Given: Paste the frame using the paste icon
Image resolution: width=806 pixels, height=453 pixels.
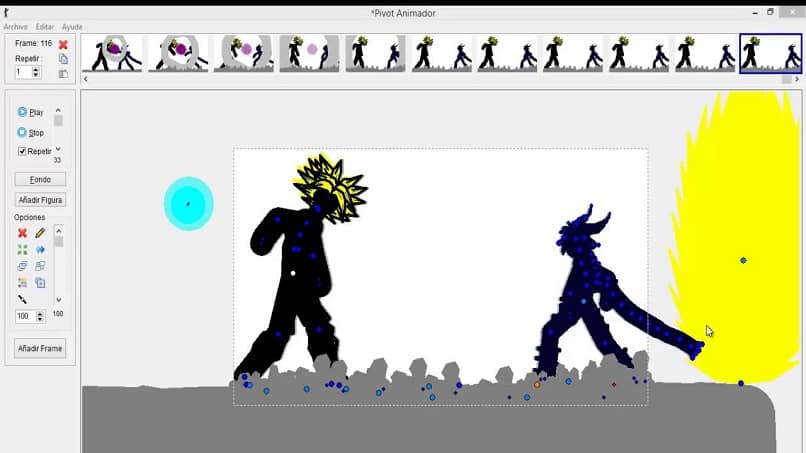Looking at the screenshot, I should 63,74.
